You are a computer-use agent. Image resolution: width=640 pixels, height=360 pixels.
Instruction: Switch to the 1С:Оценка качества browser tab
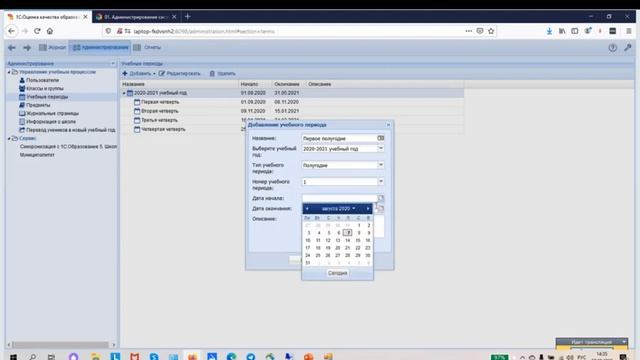pyautogui.click(x=48, y=17)
